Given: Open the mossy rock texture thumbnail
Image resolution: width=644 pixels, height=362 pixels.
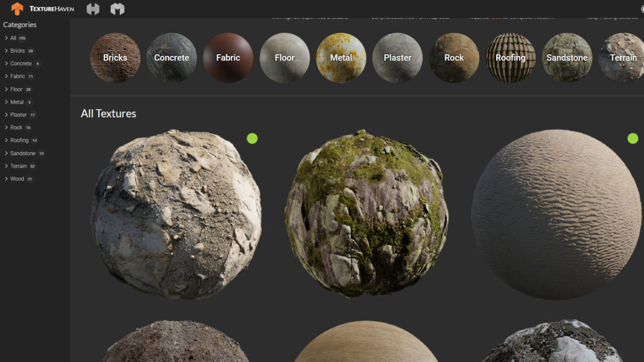Looking at the screenshot, I should (x=367, y=214).
